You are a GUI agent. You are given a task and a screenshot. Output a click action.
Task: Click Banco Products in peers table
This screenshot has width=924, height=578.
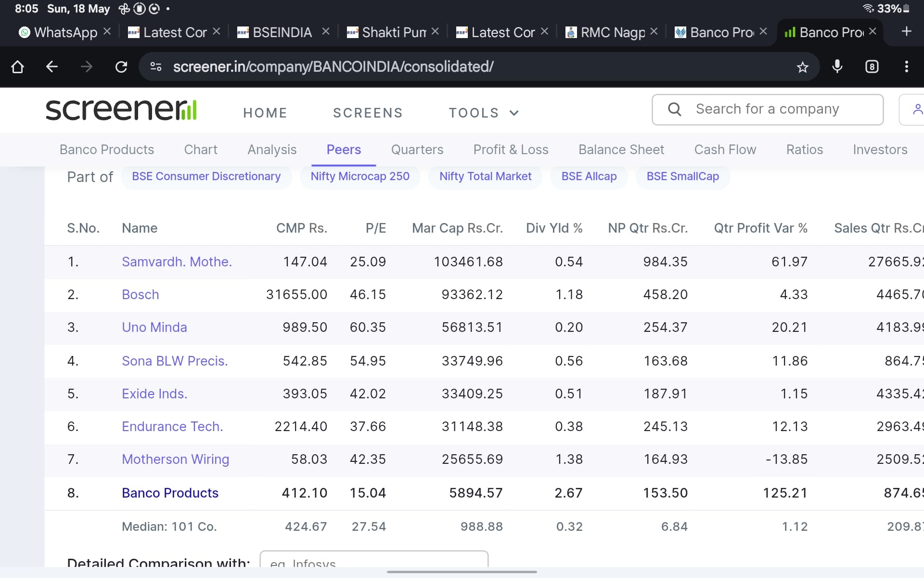point(170,493)
